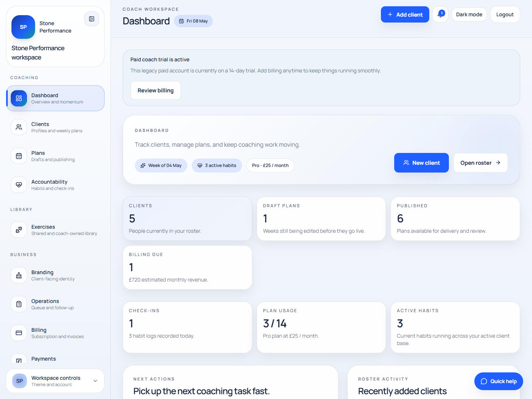
Task: Click the Review billing button
Action: tap(156, 91)
